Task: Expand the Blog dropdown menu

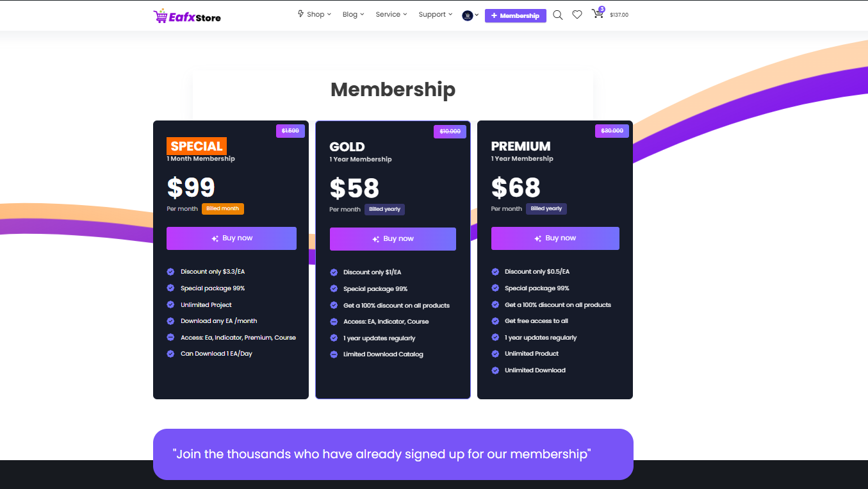Action: [353, 14]
